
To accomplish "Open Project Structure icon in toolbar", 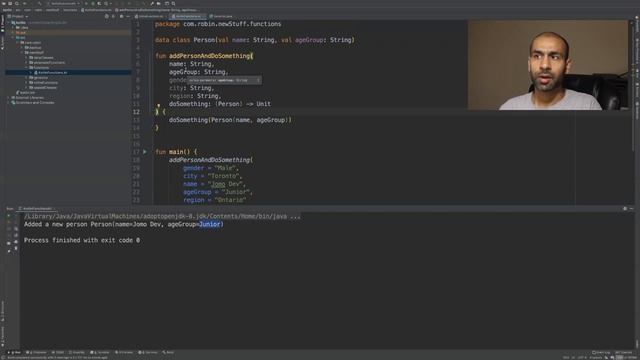I will pos(159,3).
